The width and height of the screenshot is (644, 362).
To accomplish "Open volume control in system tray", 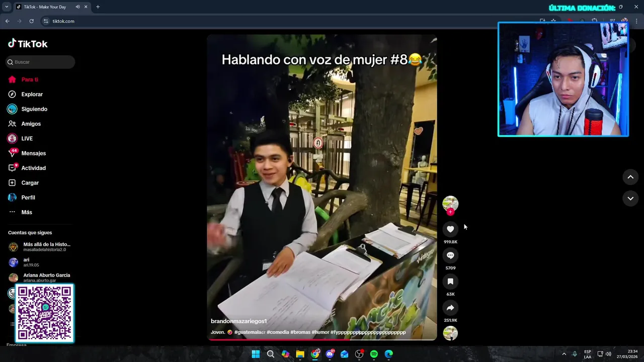I will click(608, 354).
